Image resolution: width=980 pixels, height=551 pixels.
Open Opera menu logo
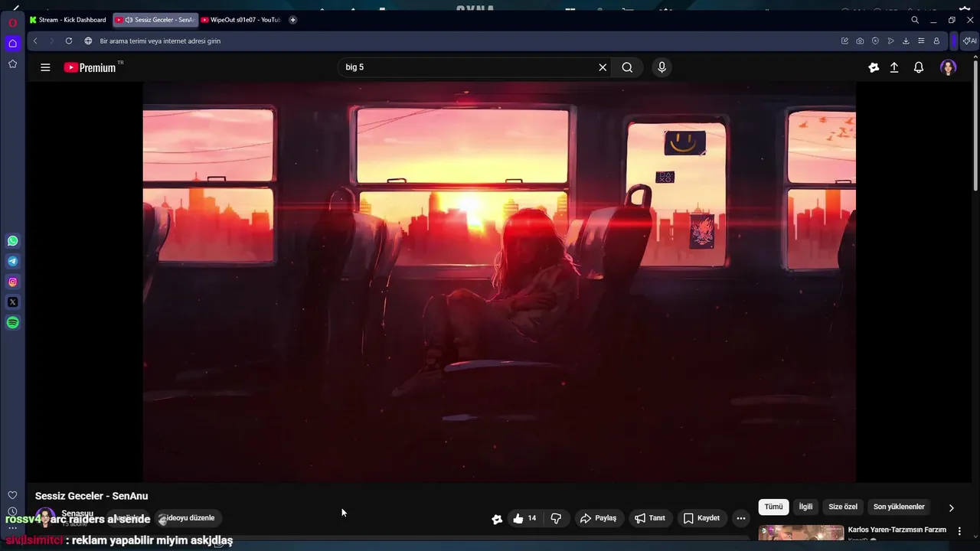12,22
